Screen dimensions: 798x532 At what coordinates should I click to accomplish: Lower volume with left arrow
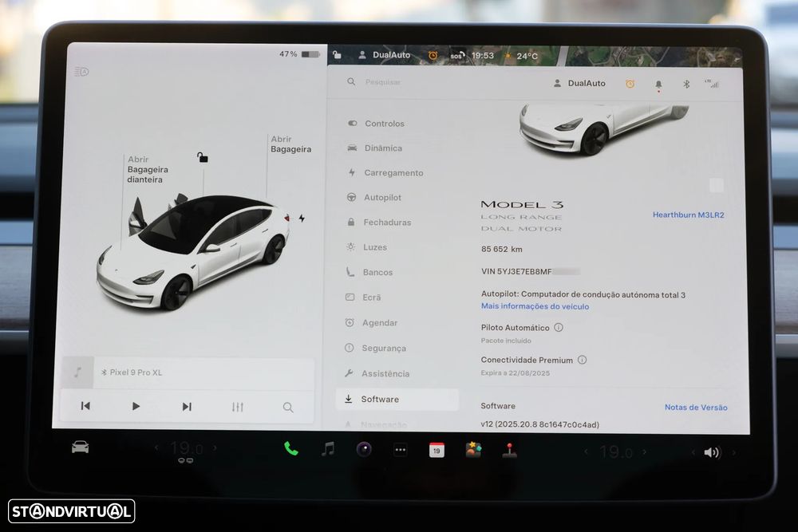(693, 451)
